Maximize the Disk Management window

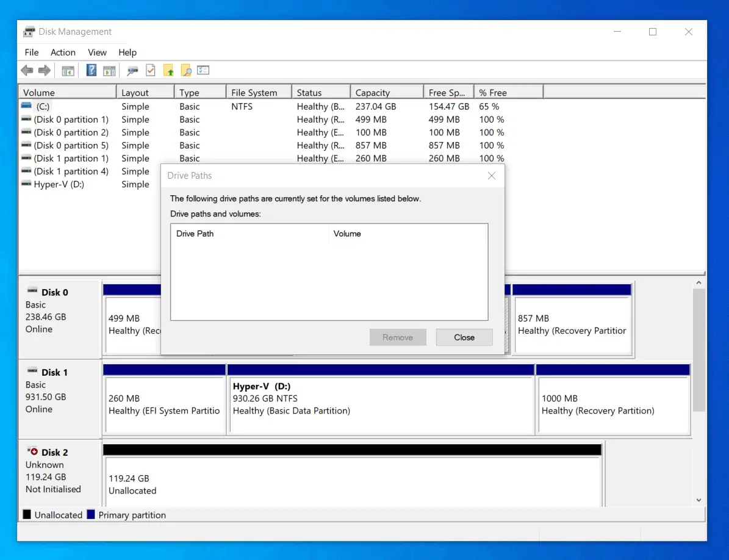(x=653, y=32)
